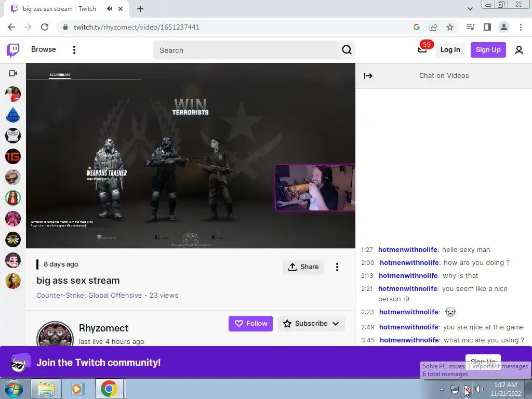Open the notifications inbox with 59 badge
This screenshot has width=532, height=399.
click(x=422, y=49)
